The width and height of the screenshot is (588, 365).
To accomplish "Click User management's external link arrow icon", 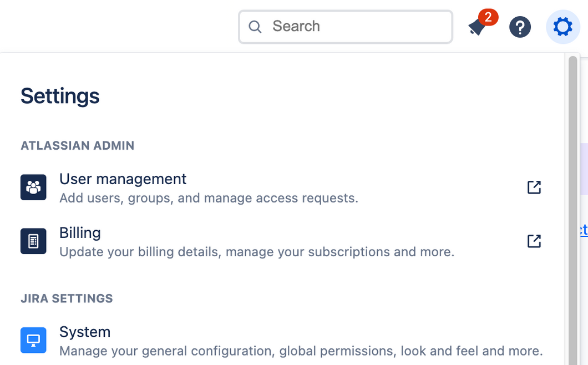I will 534,187.
